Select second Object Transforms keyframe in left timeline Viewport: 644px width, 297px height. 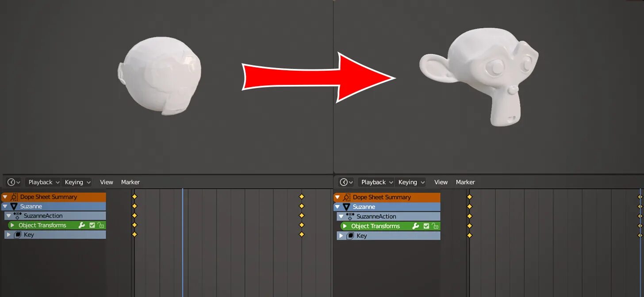302,225
